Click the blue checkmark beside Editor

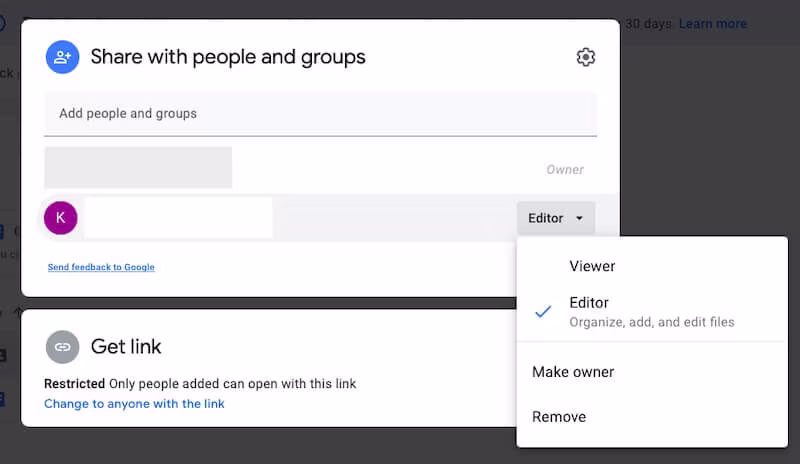(x=543, y=311)
